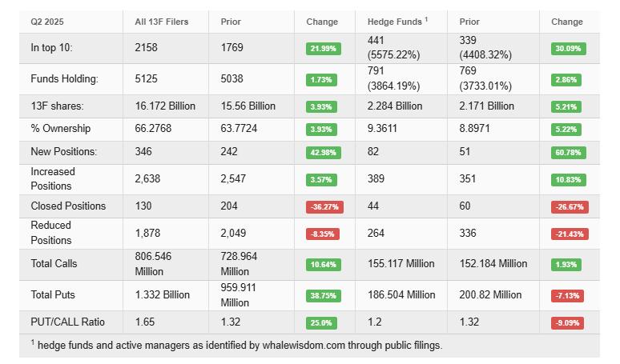
Task: Click the red -9.09% change badge
Action: pos(568,323)
